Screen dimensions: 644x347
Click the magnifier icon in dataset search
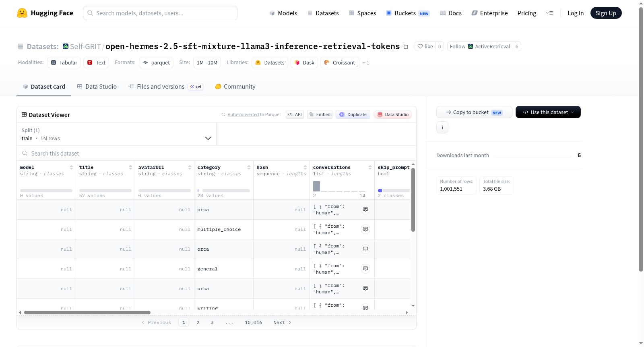[x=25, y=154]
